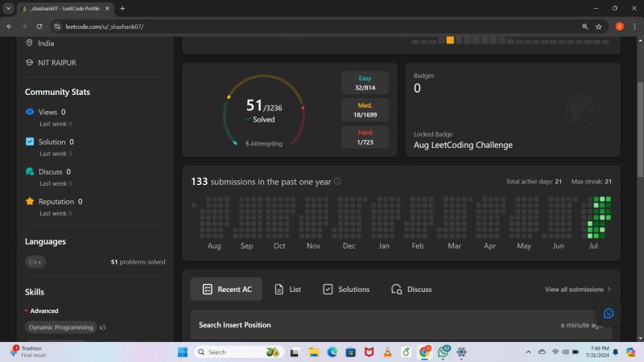Open View all submissions link
The width and height of the screenshot is (644, 362).
tap(577, 290)
